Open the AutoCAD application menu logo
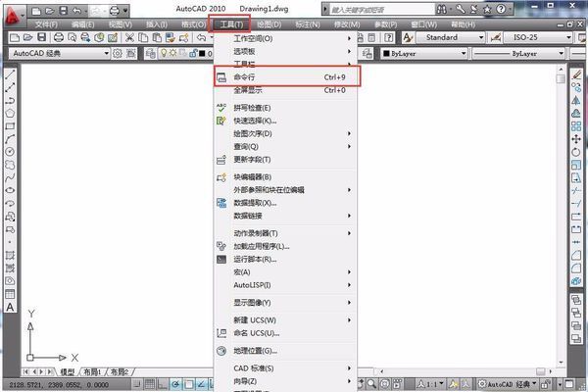This screenshot has width=588, height=392. (x=13, y=16)
